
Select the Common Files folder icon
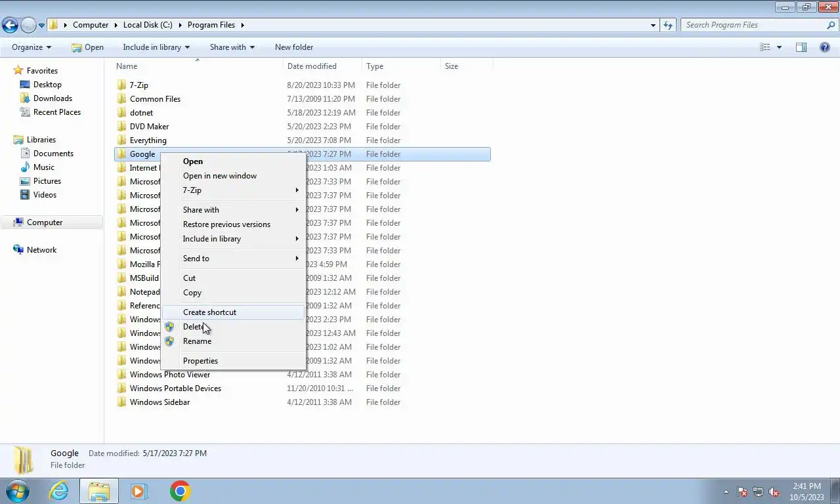(121, 99)
